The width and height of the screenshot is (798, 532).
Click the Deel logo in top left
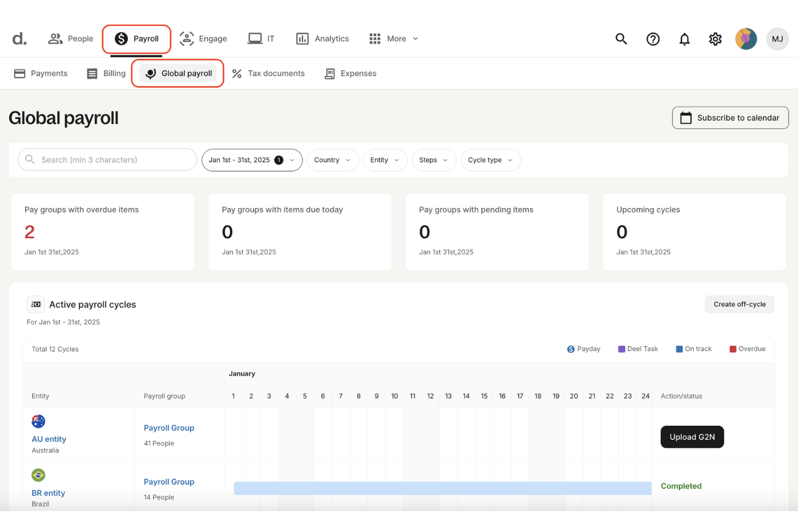click(18, 38)
